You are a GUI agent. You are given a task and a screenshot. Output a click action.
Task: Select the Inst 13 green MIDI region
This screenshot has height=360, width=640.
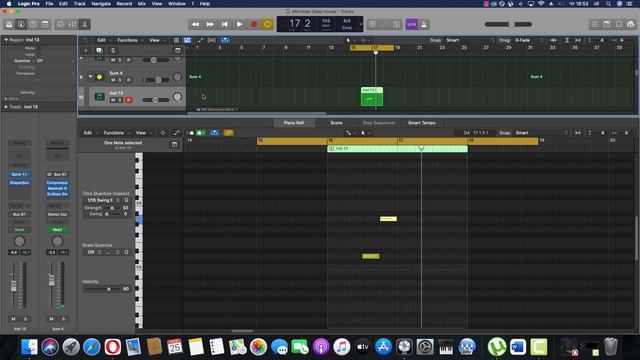click(x=372, y=97)
